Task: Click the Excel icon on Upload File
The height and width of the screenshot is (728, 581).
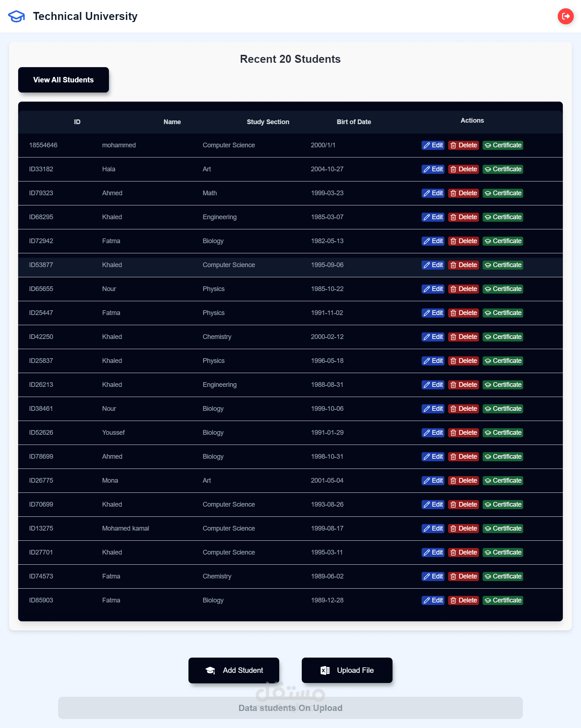Action: 325,670
